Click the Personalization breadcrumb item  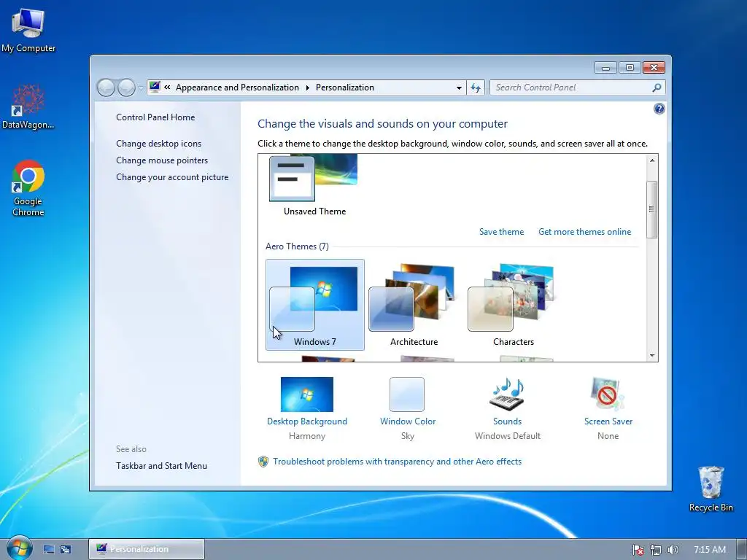coord(345,87)
